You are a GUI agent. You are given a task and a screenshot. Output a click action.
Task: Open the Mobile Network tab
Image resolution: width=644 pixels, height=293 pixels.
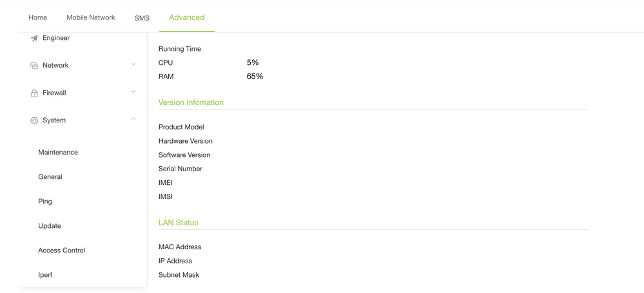[90, 17]
